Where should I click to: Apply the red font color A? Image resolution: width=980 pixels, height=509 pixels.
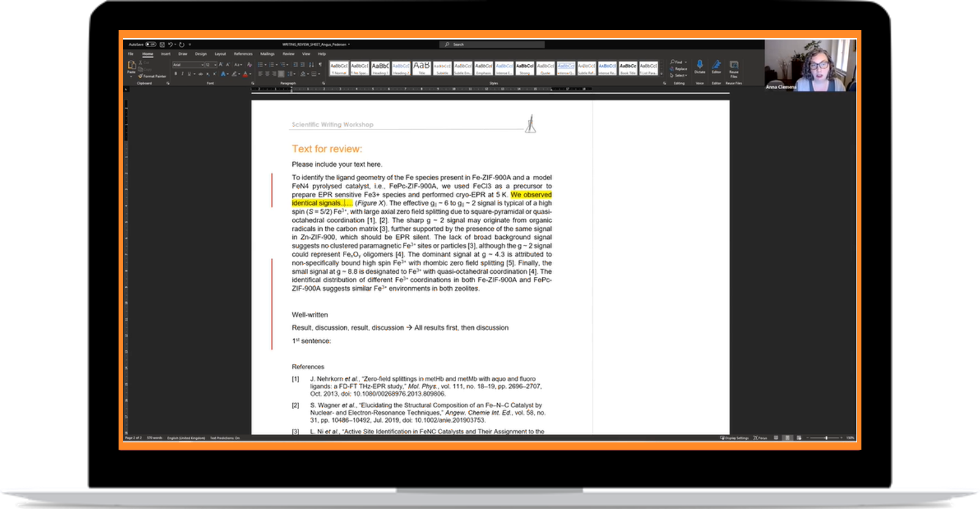pyautogui.click(x=245, y=74)
